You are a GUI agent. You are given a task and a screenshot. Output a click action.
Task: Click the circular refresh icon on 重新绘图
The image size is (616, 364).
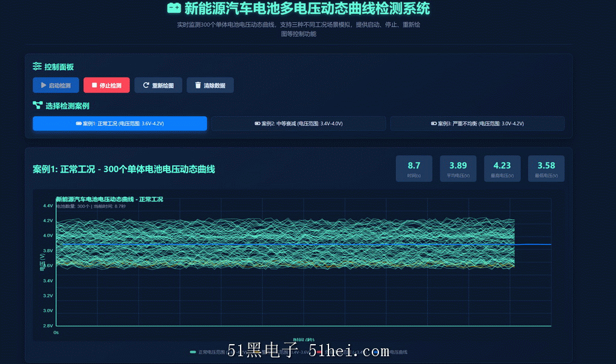click(146, 85)
